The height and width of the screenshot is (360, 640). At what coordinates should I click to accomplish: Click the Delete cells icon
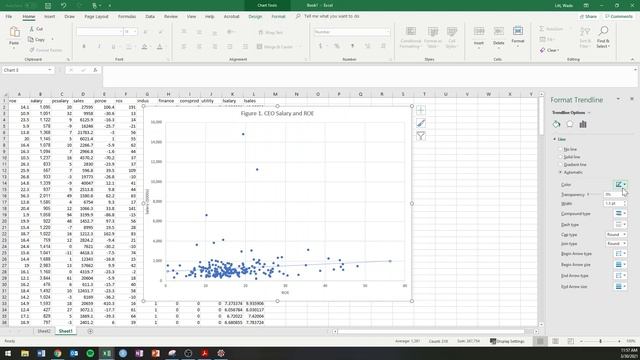(x=498, y=32)
